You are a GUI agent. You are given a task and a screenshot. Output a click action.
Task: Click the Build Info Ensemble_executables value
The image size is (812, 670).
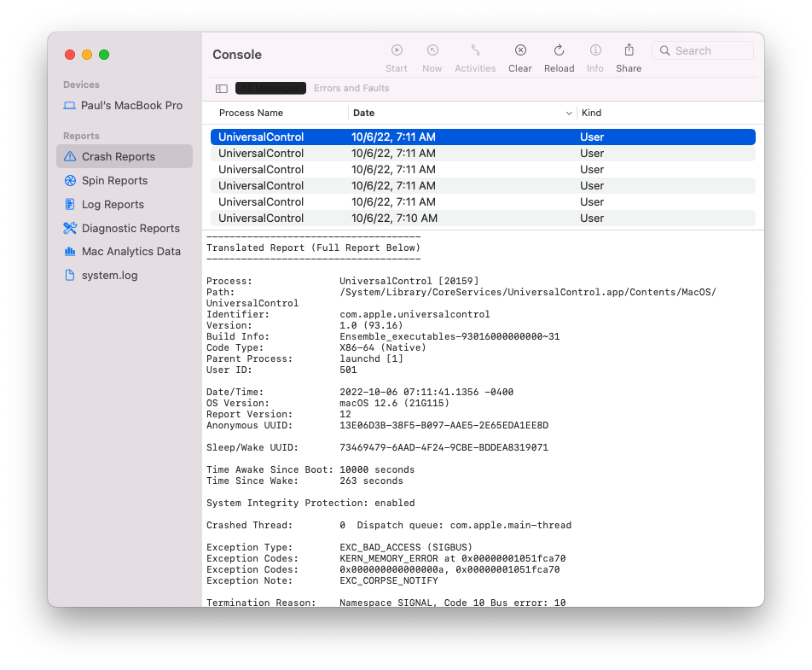coord(449,337)
